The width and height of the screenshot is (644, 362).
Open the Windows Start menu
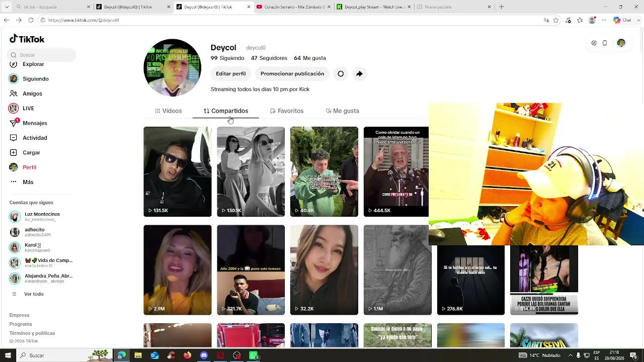(x=8, y=355)
